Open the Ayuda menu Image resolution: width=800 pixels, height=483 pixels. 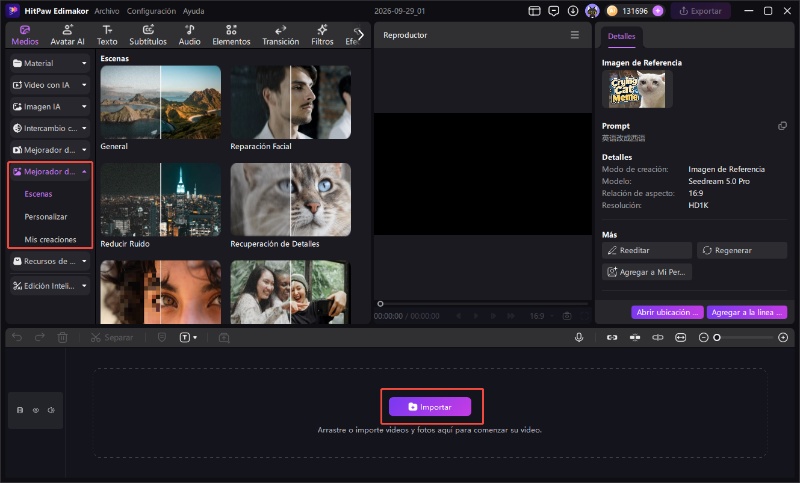coord(193,11)
